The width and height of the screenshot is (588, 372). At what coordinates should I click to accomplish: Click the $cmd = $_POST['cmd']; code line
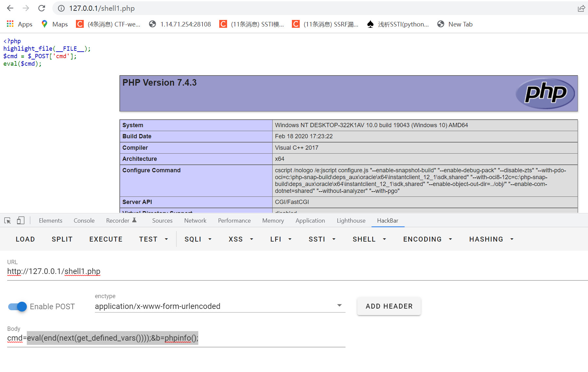pyautogui.click(x=40, y=56)
